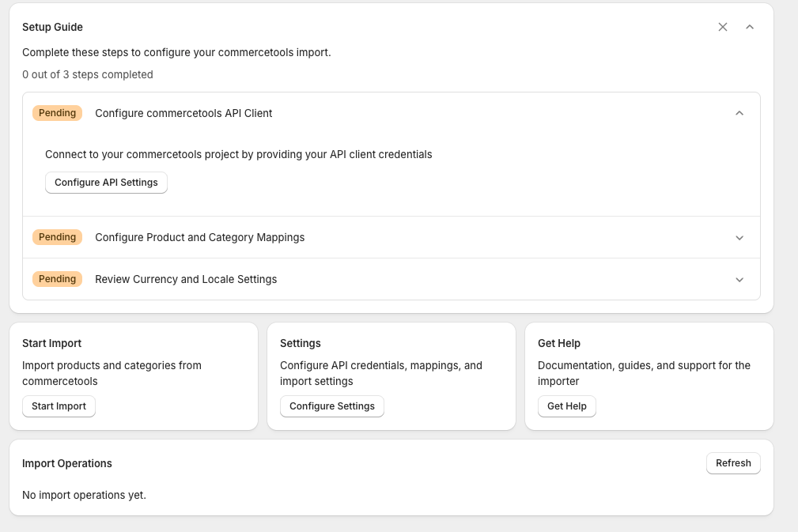
Task: Click 'Complete these steps to configure' subtitle
Action: 176,52
